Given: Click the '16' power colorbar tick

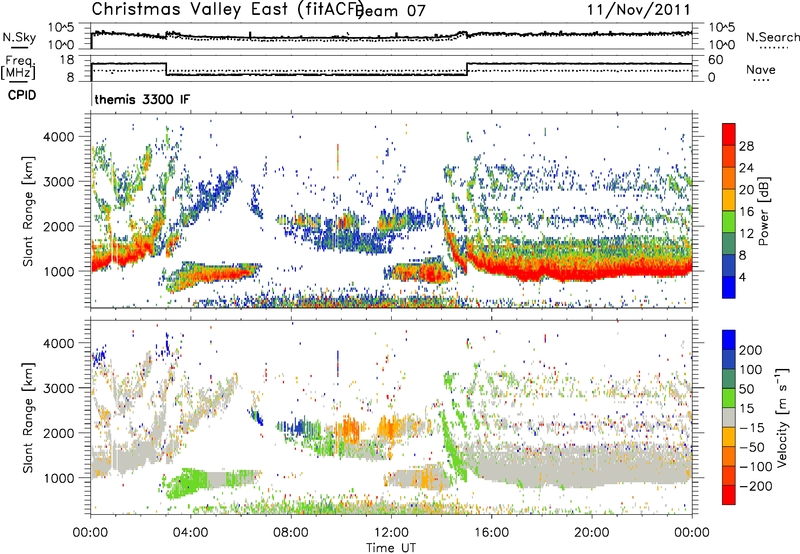Looking at the screenshot, I should coord(746,212).
